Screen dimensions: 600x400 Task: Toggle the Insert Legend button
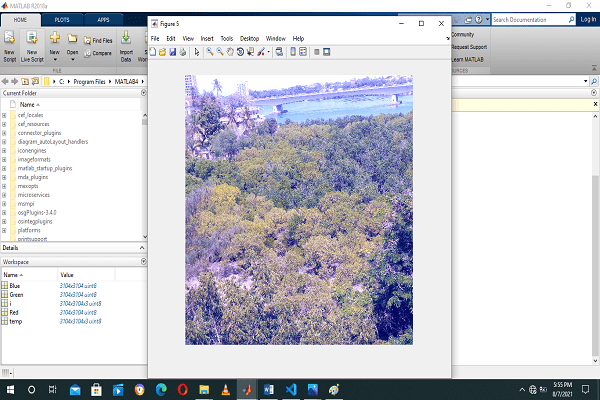(302, 51)
